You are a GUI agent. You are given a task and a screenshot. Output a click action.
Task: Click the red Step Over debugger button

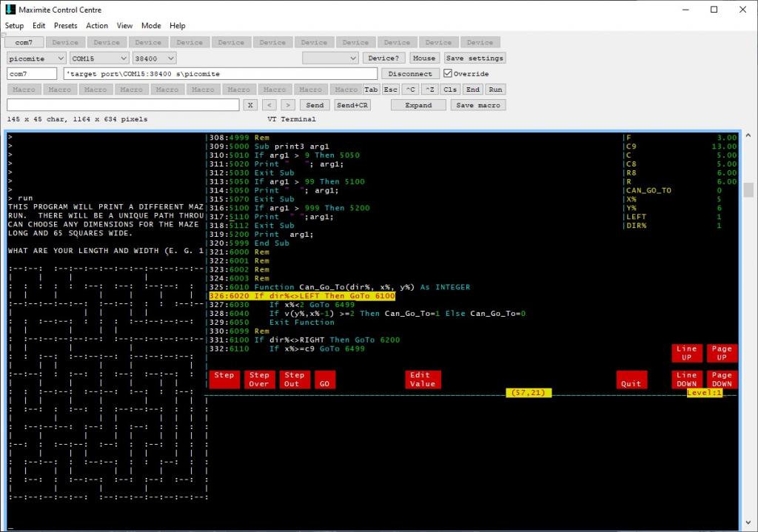point(259,380)
